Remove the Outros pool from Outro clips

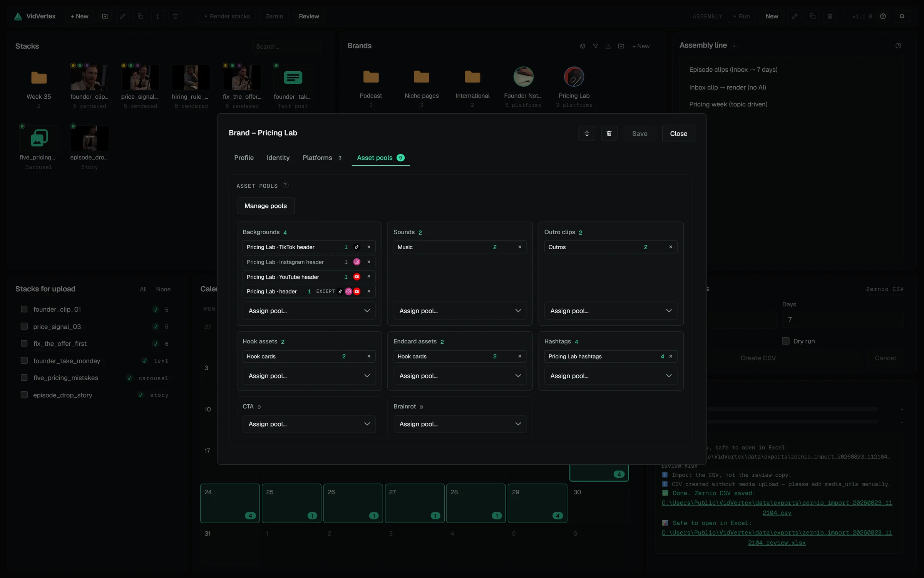tap(671, 247)
